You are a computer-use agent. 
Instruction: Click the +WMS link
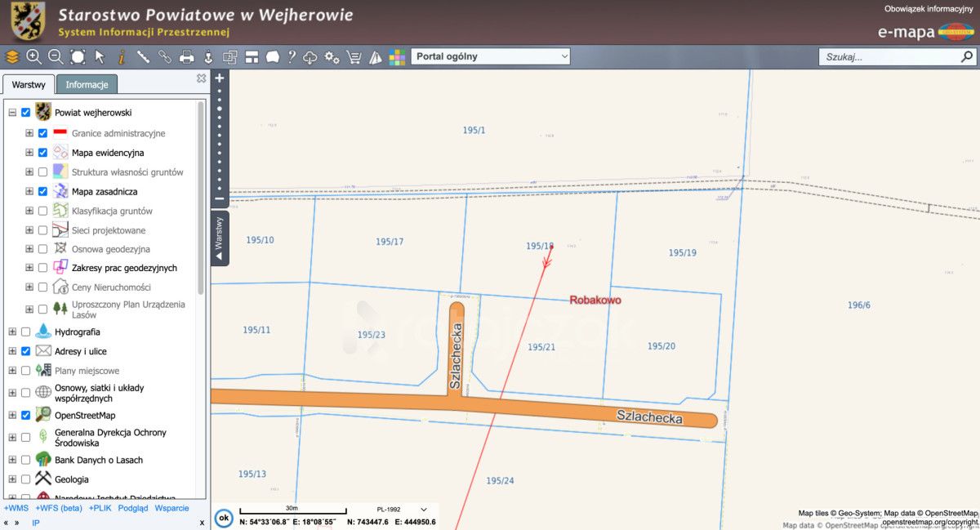click(16, 508)
